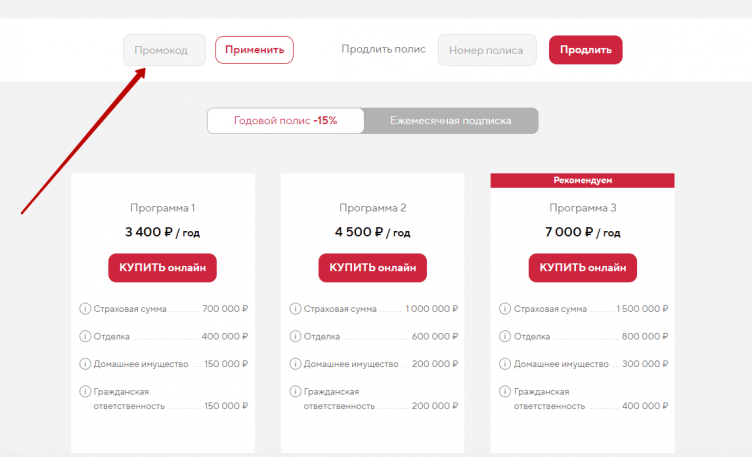Click info icon beside Программа 1 Отделка
Image resolution: width=752 pixels, height=457 pixels.
pyautogui.click(x=85, y=336)
